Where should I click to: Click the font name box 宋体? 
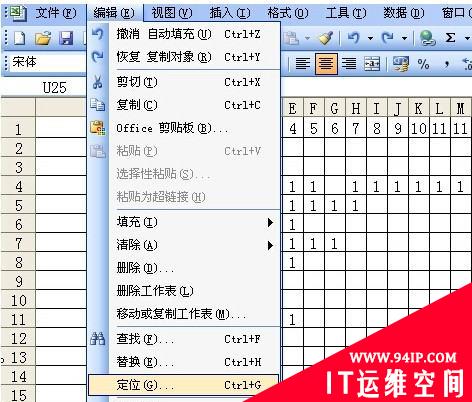(x=47, y=62)
